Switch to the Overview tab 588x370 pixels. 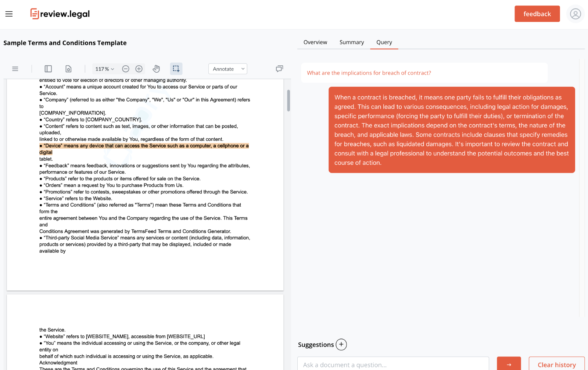(315, 42)
